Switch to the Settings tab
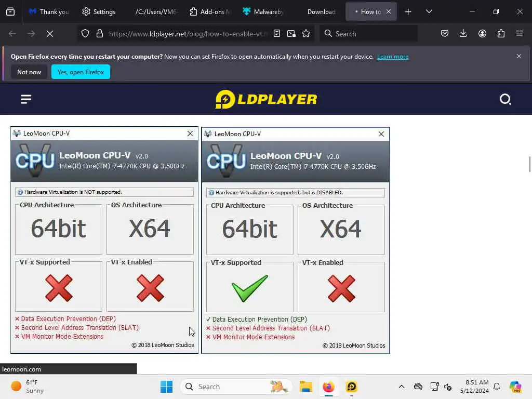 tap(99, 11)
